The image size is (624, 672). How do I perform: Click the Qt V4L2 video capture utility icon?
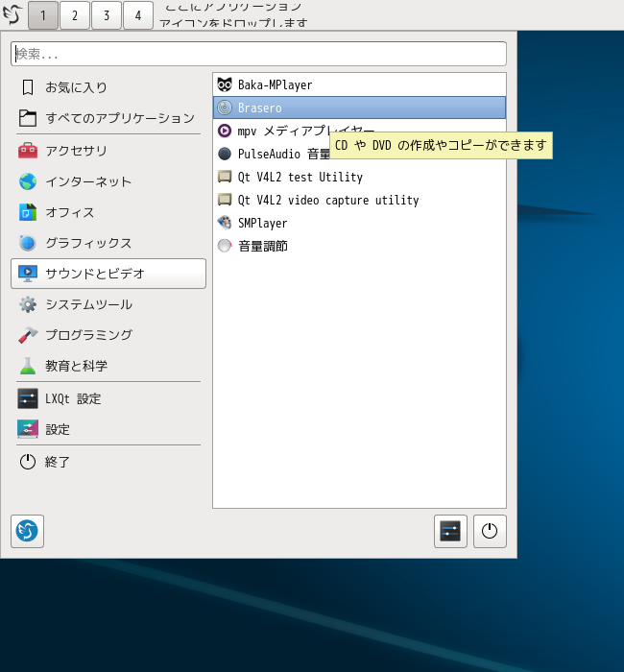pyautogui.click(x=225, y=200)
